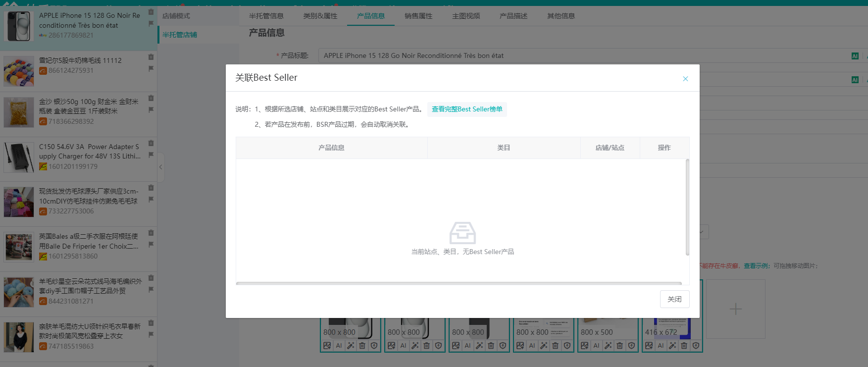Delete the 英国Bales a级二手衣服 product

pyautogui.click(x=151, y=233)
